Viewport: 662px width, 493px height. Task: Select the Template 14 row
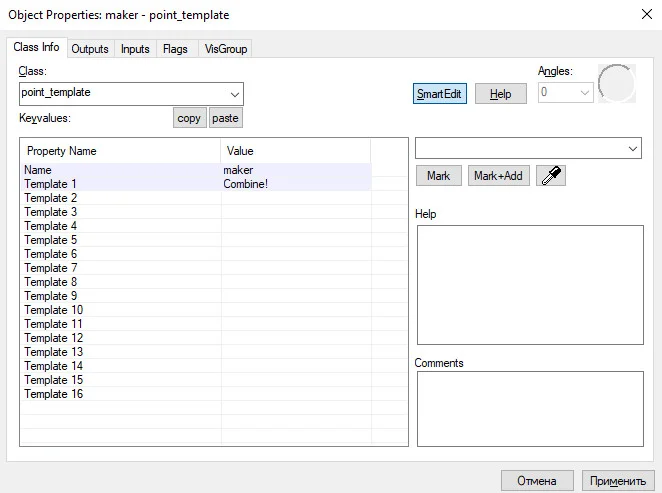197,366
